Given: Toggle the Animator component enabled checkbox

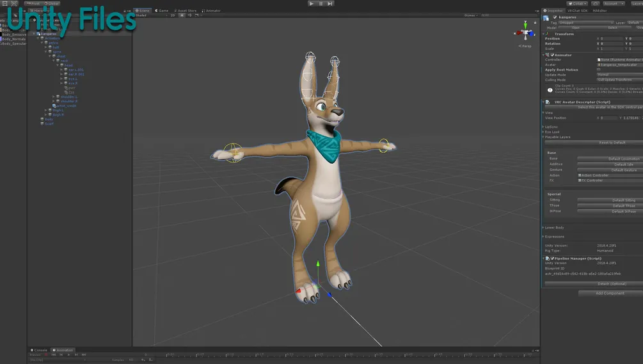Looking at the screenshot, I should [552, 55].
